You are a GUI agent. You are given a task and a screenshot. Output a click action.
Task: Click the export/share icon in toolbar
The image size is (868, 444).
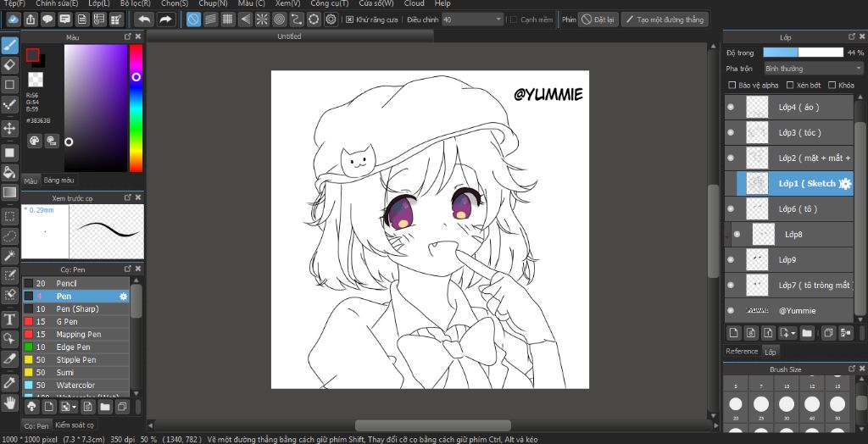click(x=31, y=19)
